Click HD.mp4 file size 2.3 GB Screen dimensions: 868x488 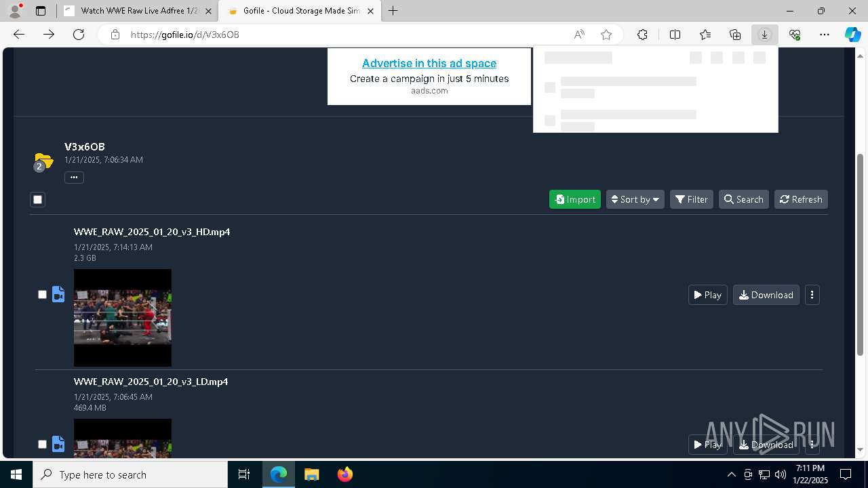(x=85, y=258)
